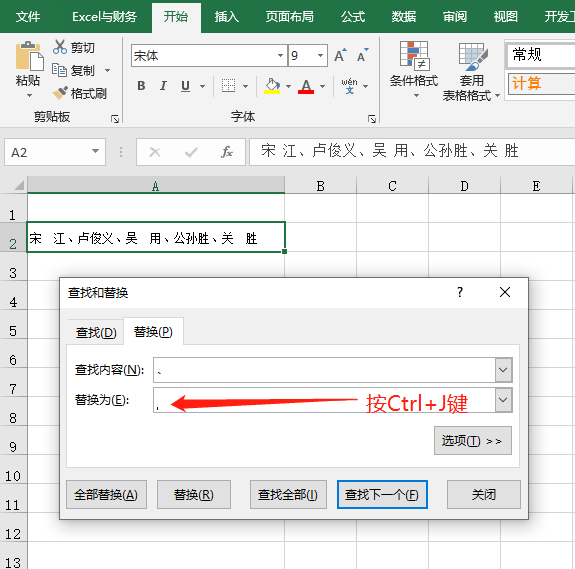Select the Cut scissors icon
The height and width of the screenshot is (569, 575).
tap(60, 47)
